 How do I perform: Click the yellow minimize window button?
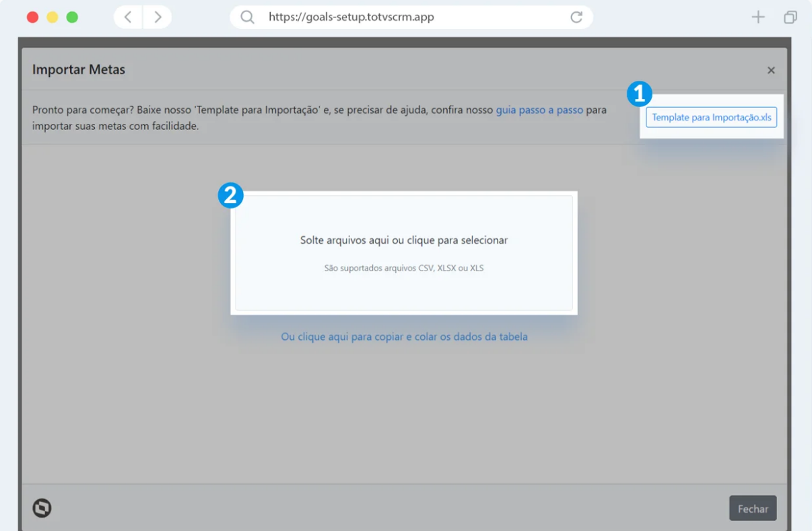point(53,17)
